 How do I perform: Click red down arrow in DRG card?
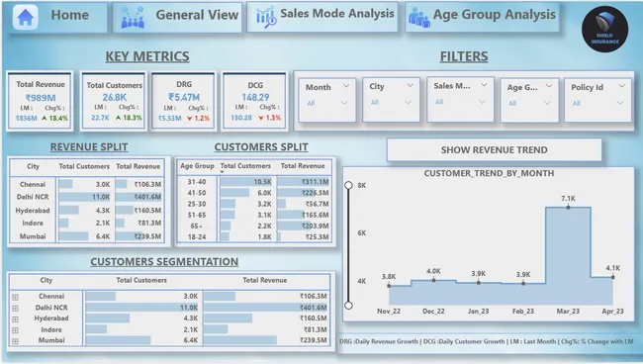coord(190,119)
